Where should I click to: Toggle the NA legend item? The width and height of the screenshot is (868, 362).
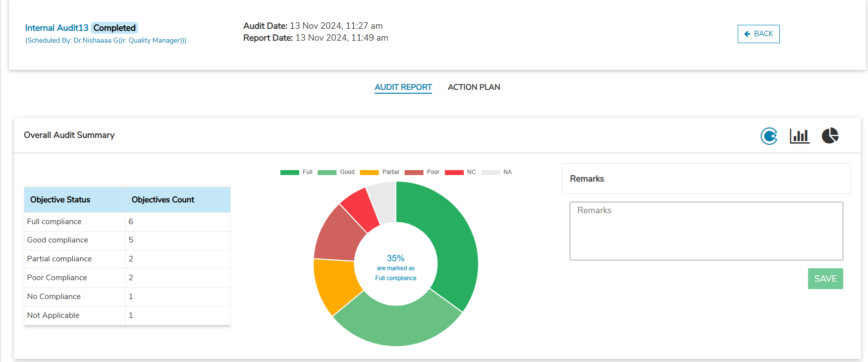click(x=496, y=173)
